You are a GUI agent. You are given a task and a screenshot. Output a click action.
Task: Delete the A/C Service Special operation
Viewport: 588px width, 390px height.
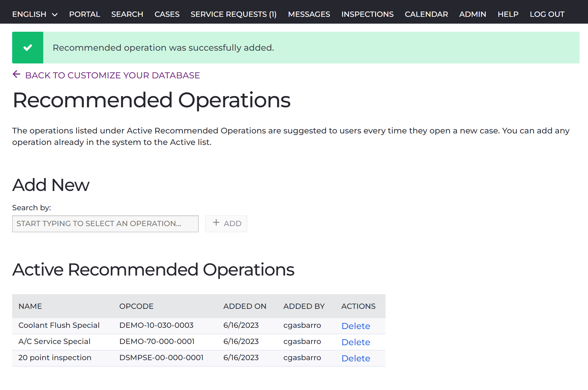(x=356, y=342)
